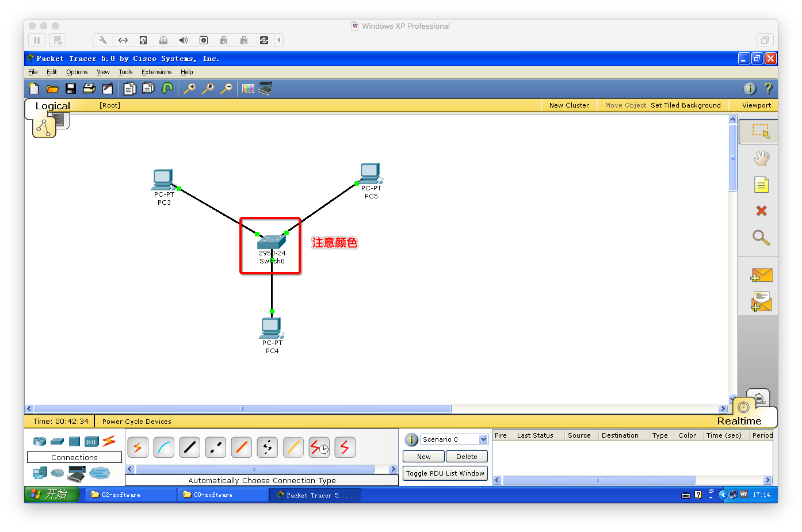Undo last action with green arrow icon
The width and height of the screenshot is (802, 532).
(167, 89)
